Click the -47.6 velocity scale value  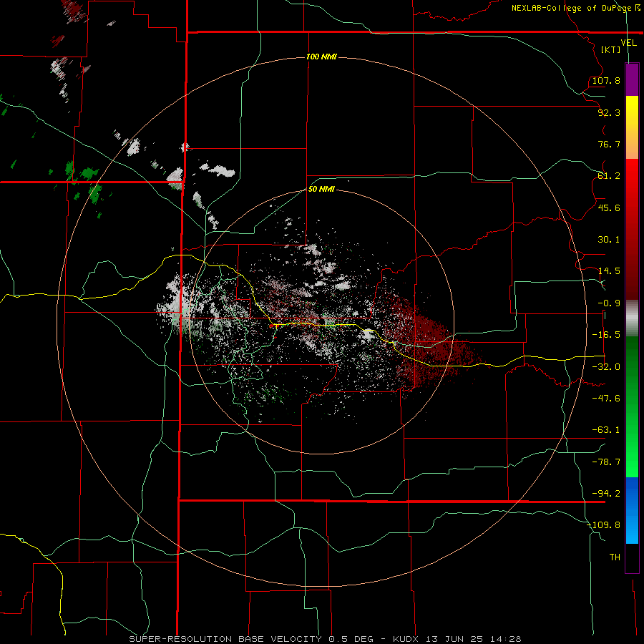606,399
